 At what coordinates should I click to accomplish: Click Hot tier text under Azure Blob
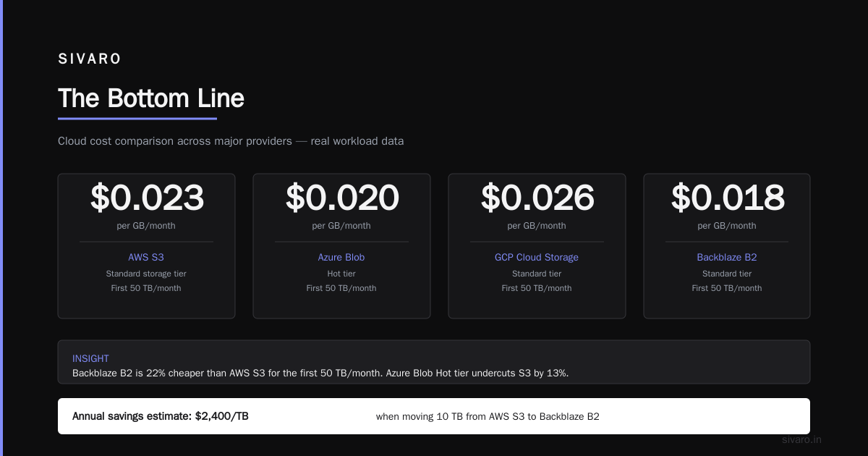click(x=341, y=274)
